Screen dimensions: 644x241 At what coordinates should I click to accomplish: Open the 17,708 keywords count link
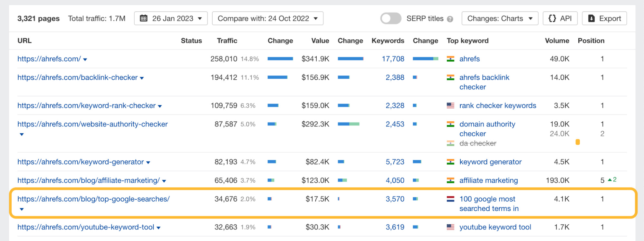pyautogui.click(x=393, y=59)
